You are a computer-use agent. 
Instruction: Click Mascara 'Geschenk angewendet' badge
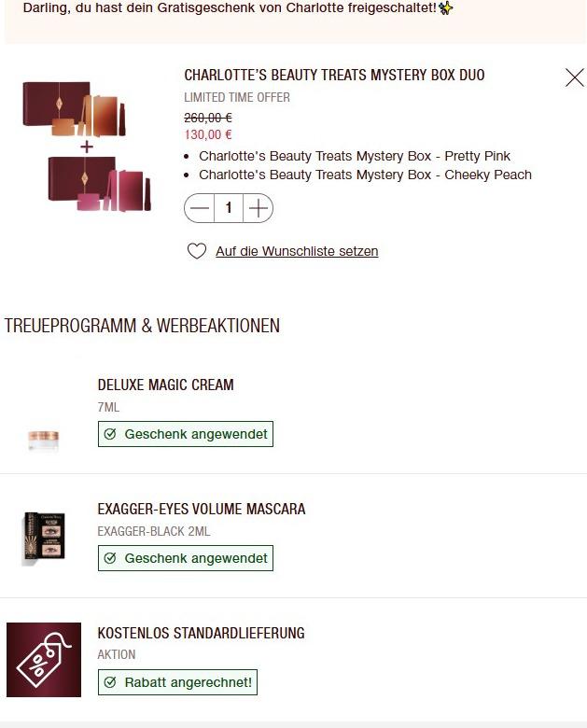[x=186, y=558]
